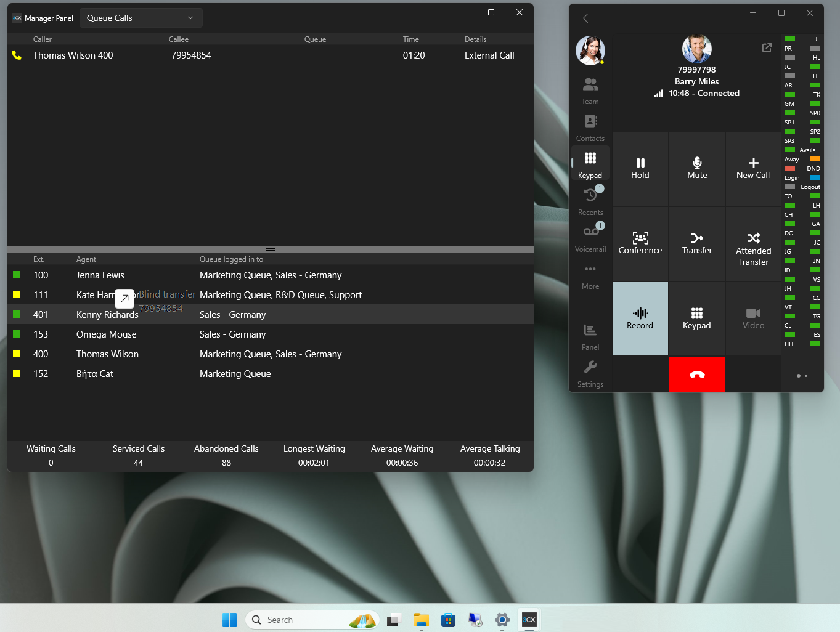Click the Longest Waiting 00:02:01 value
Image resolution: width=840 pixels, height=632 pixels.
314,463
